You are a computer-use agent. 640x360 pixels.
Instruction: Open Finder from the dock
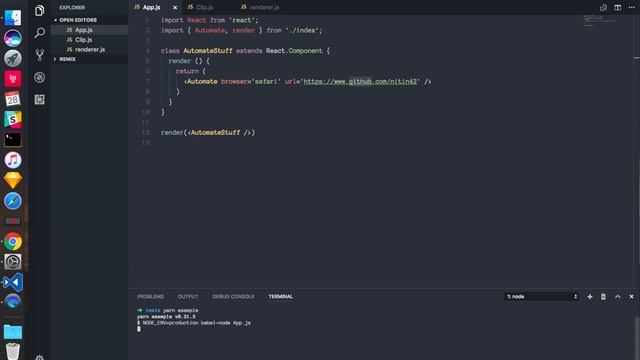click(x=13, y=18)
